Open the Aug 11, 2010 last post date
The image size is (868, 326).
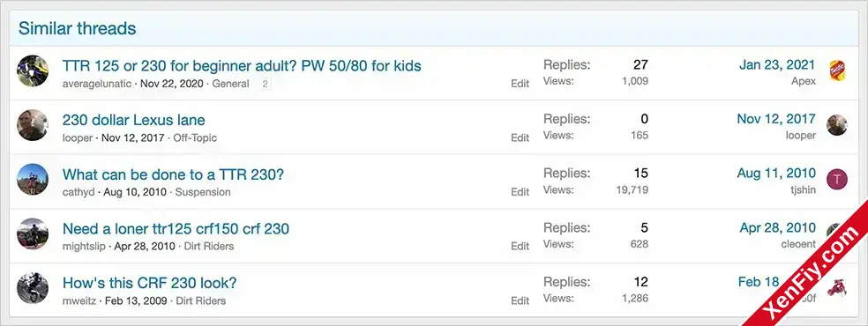[x=776, y=173]
